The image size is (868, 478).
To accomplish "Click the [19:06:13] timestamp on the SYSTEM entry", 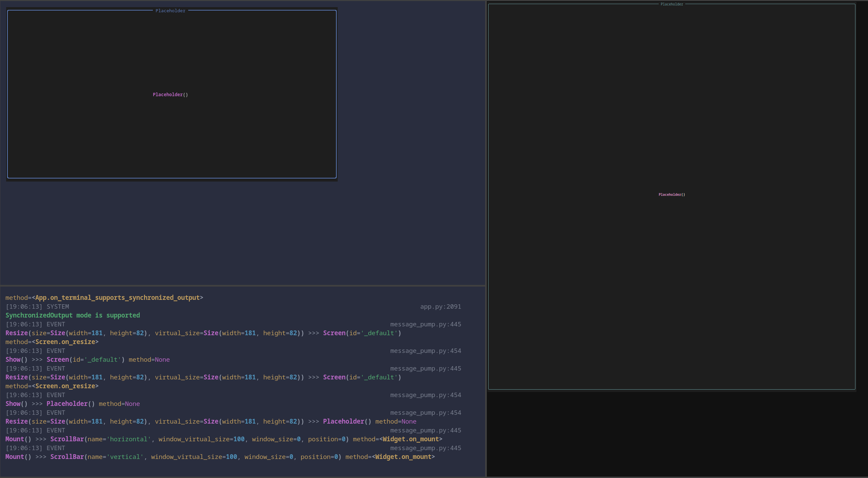I will coord(24,306).
